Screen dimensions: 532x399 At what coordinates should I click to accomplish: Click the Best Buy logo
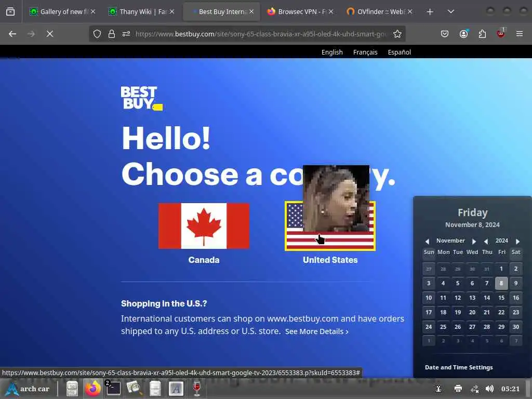coord(141,98)
